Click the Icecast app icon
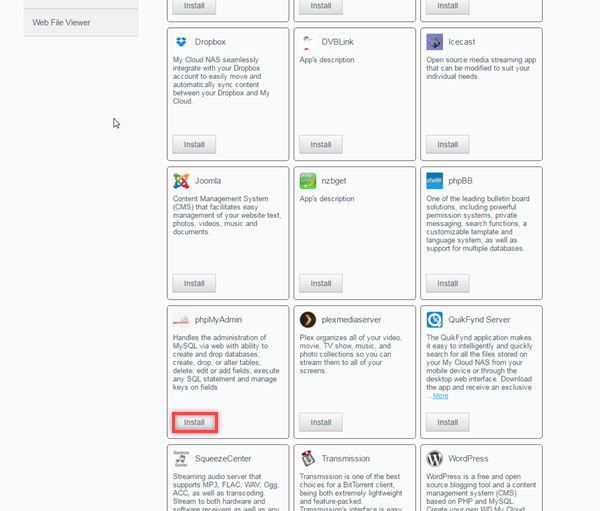The height and width of the screenshot is (511, 600). 435,42
